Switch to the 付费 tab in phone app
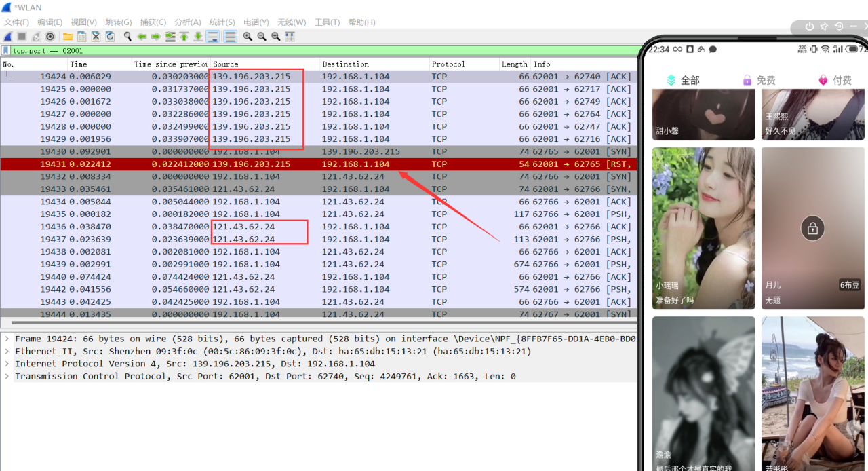This screenshot has width=868, height=471. [835, 80]
